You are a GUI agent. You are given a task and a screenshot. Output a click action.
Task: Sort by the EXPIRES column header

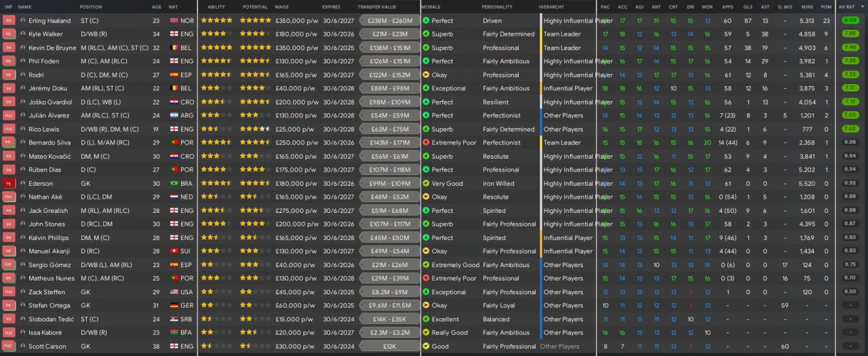pyautogui.click(x=332, y=6)
